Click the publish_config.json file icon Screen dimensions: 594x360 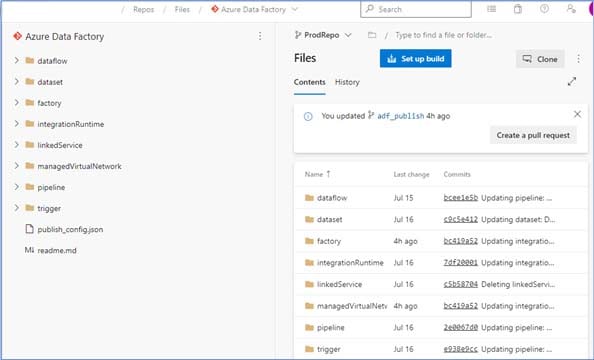coord(29,229)
